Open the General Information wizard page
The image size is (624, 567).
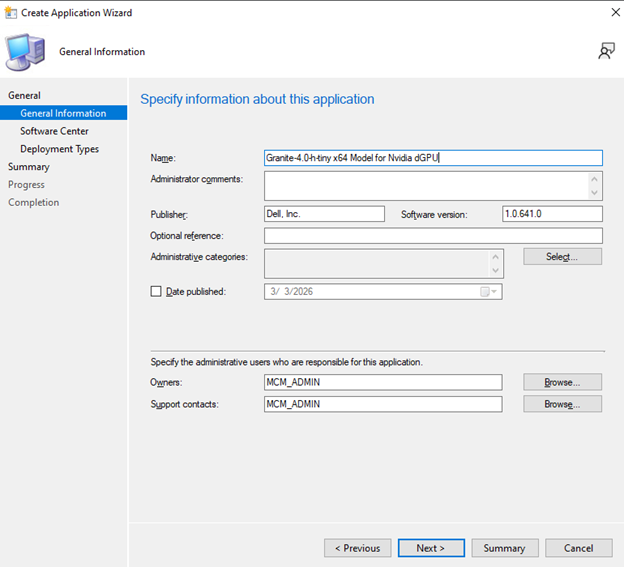(x=64, y=113)
